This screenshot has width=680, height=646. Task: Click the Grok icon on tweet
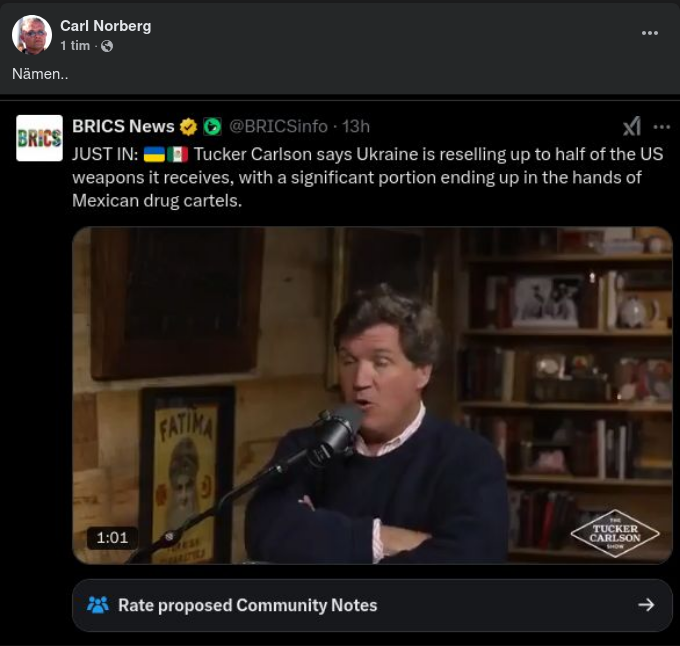632,126
